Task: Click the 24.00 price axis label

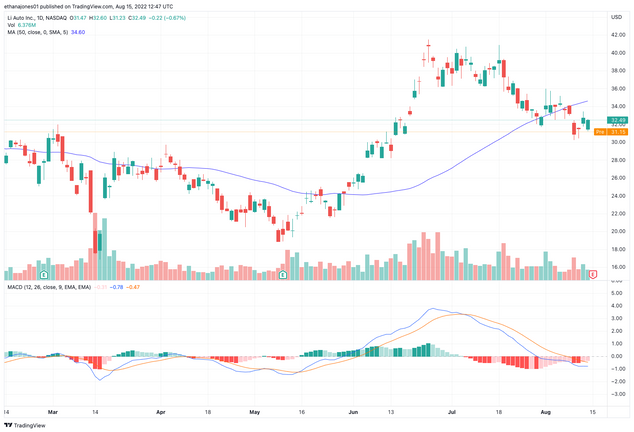Action: tap(618, 196)
